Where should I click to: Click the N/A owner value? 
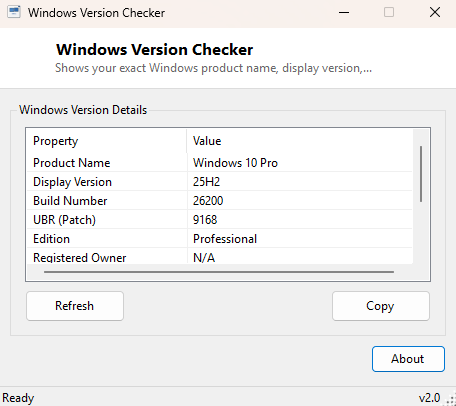click(204, 258)
